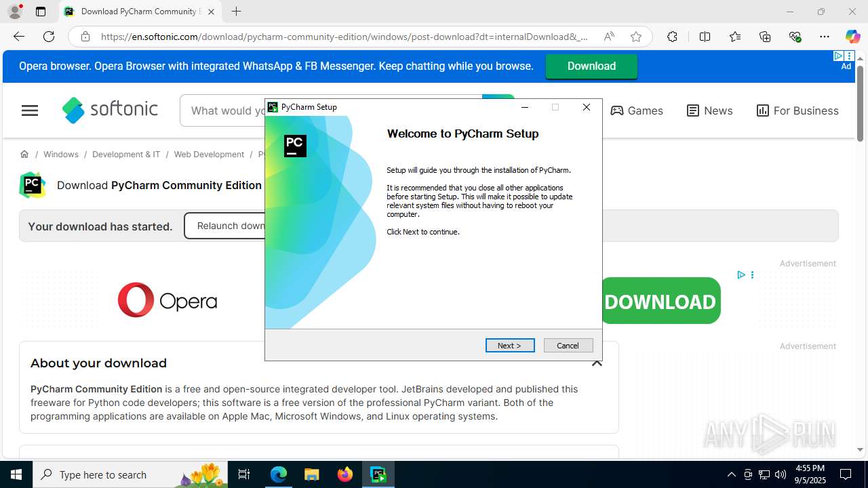The image size is (868, 488).
Task: Click Opera logo advertisement
Action: (167, 300)
